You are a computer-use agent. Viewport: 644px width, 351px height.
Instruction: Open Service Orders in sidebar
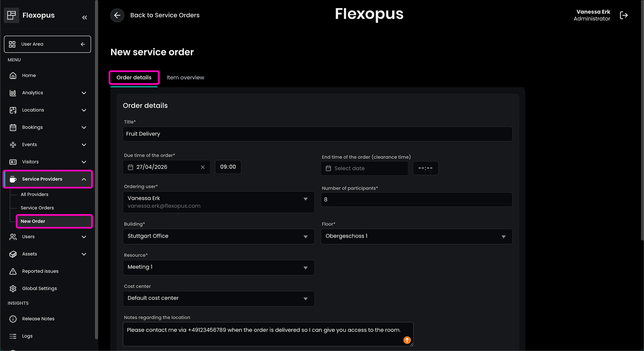point(37,208)
